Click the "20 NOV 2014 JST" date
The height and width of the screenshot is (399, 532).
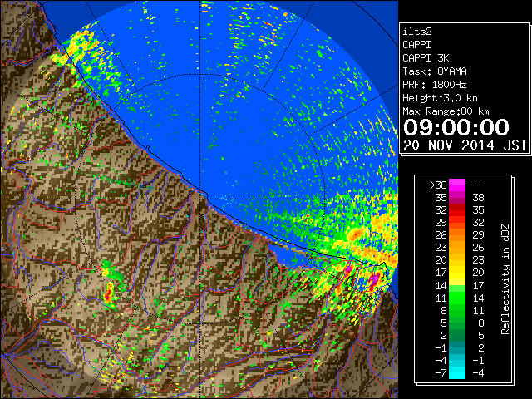(465, 145)
